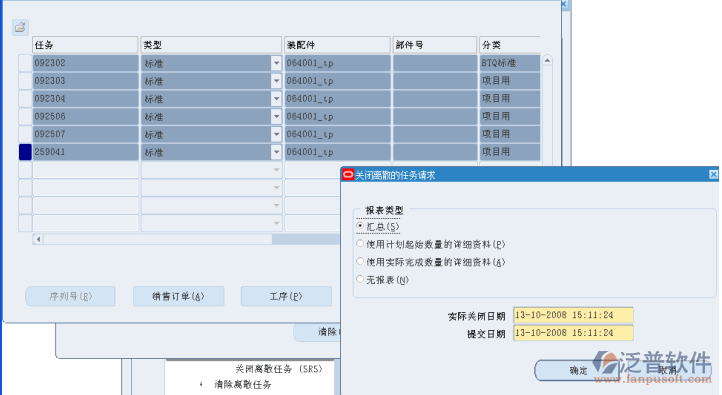Viewport: 722px width, 395px height.
Task: Select the 汇总(S) report type
Action: (360, 226)
